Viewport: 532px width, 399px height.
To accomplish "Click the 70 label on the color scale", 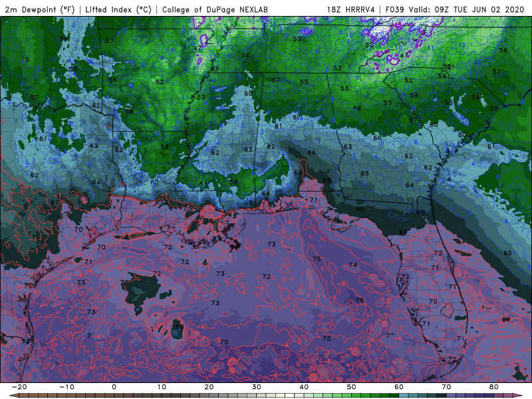I will tap(446, 387).
